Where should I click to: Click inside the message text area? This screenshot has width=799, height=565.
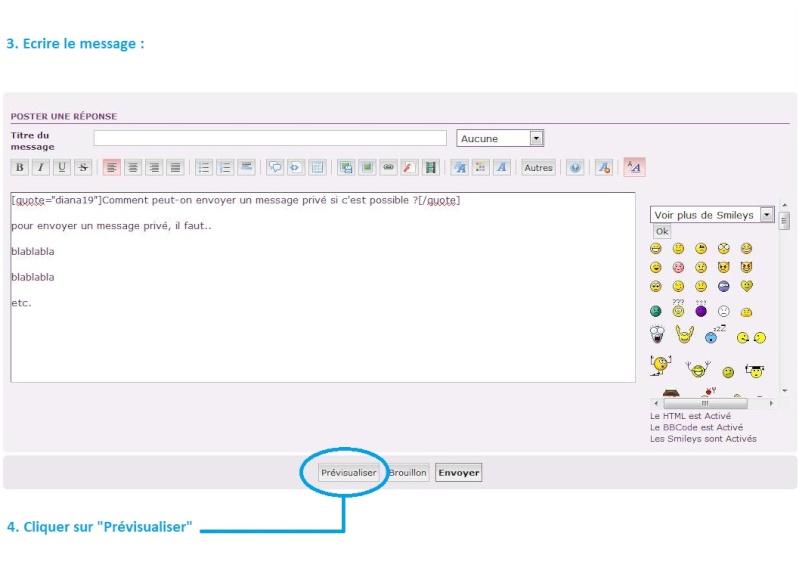323,287
